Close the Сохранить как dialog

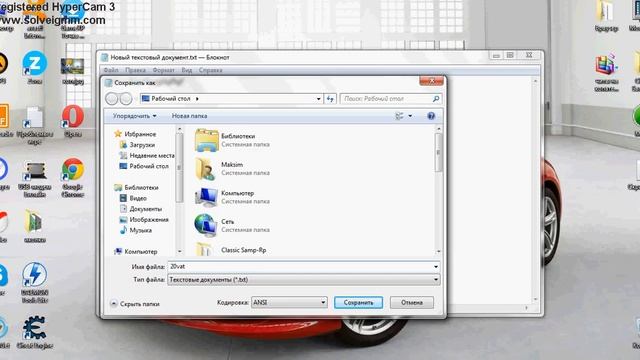pos(431,81)
